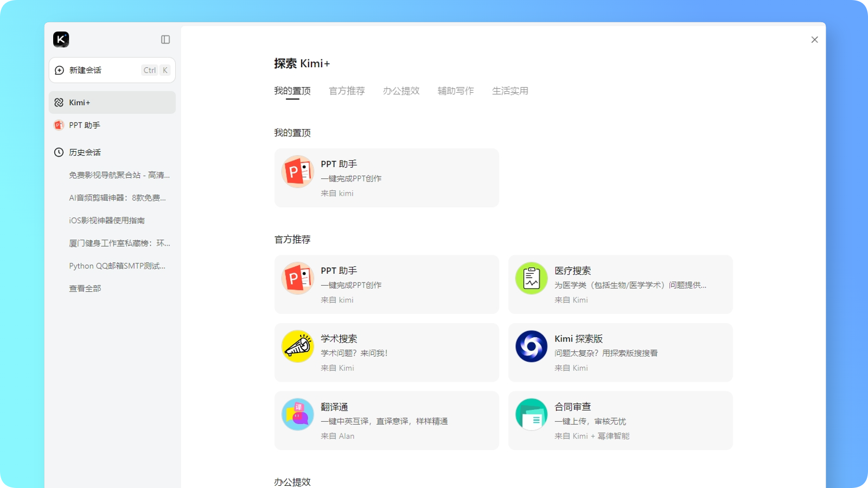Screen dimensions: 868x488
Task: Click the plus icon in 新建会话
Action: point(60,70)
